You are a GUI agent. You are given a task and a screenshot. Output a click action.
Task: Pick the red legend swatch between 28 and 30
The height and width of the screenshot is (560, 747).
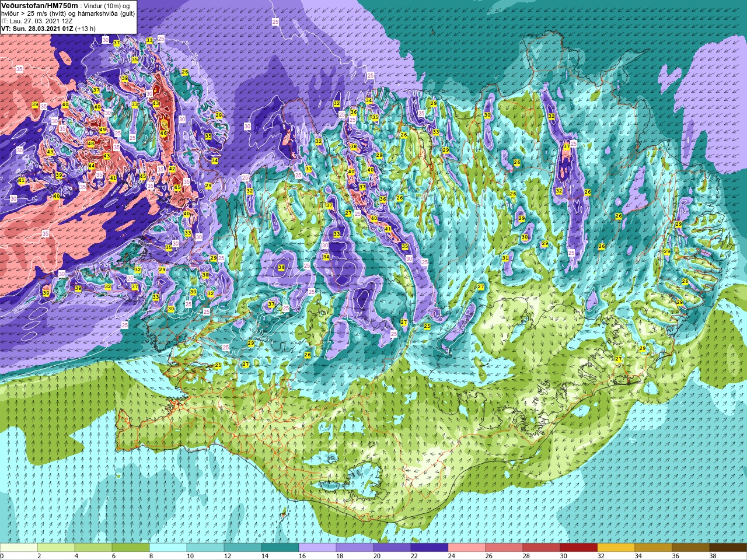click(x=542, y=548)
